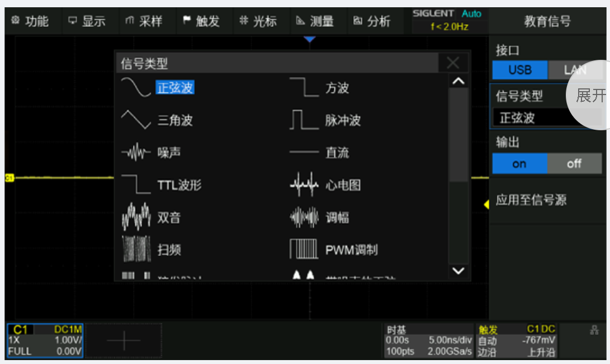
Task: Choose the PWM调制 waveform icon
Action: (304, 249)
